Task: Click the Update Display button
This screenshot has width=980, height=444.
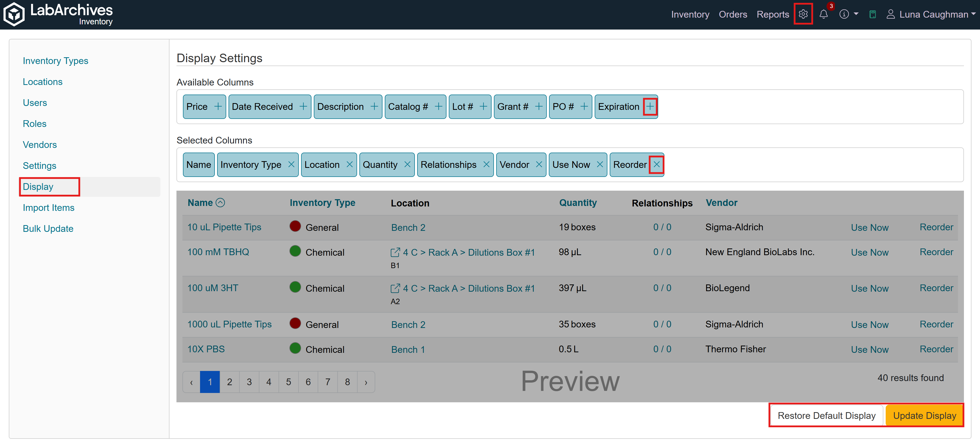Action: point(924,416)
